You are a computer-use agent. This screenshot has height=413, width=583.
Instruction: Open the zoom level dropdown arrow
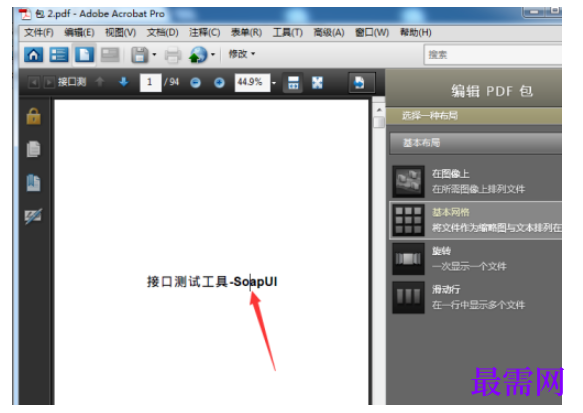coord(274,83)
